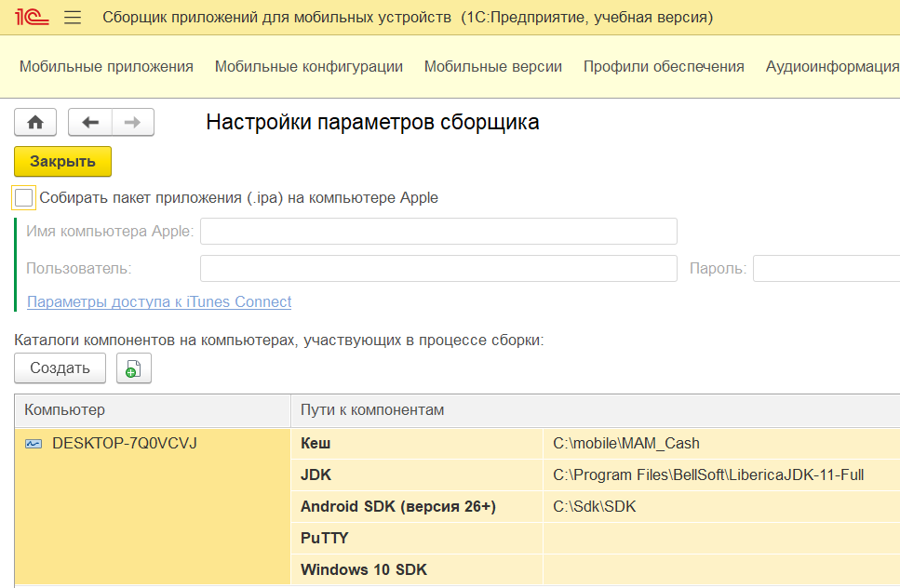900x588 pixels.
Task: Navigate forward with the right arrow
Action: (x=132, y=122)
